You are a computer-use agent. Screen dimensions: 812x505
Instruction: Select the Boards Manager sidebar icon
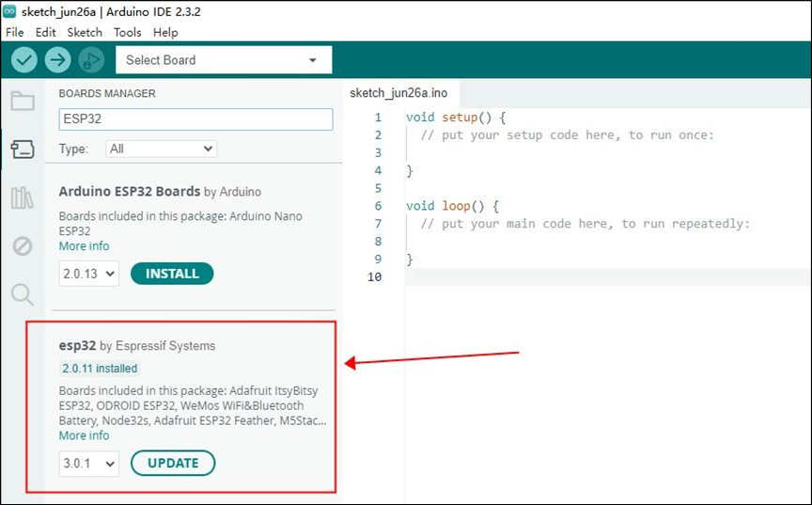pos(23,150)
